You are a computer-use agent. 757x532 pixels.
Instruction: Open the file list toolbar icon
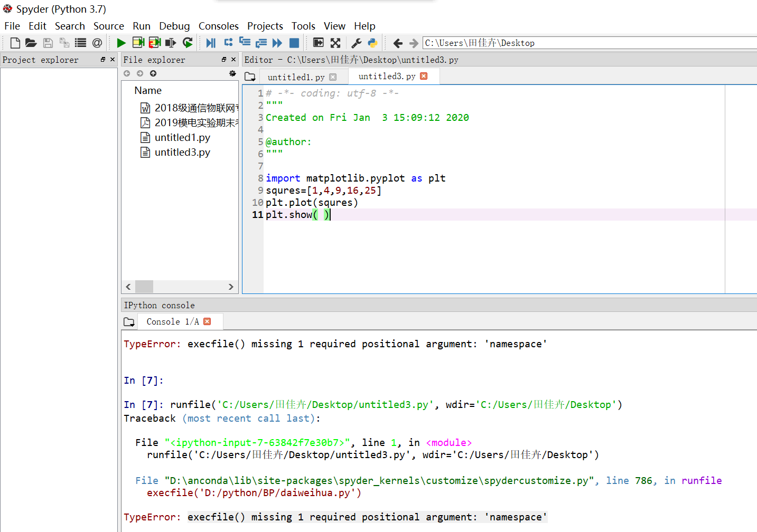(80, 43)
